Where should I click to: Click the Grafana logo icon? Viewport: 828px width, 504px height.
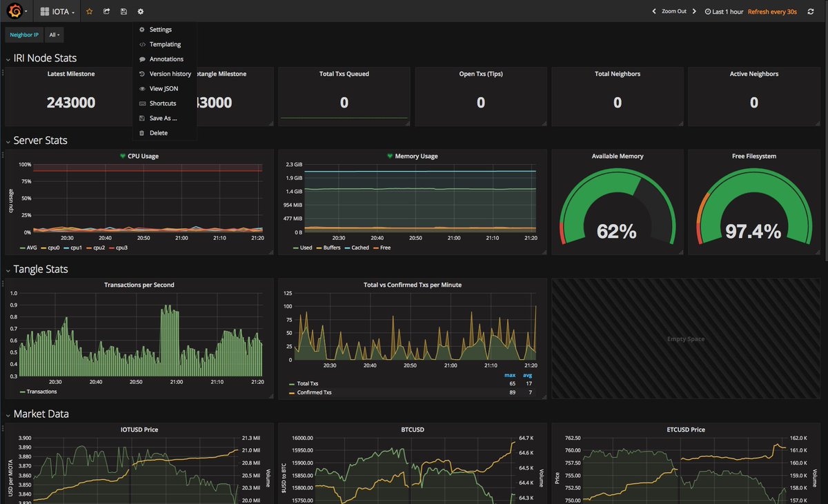[14, 11]
